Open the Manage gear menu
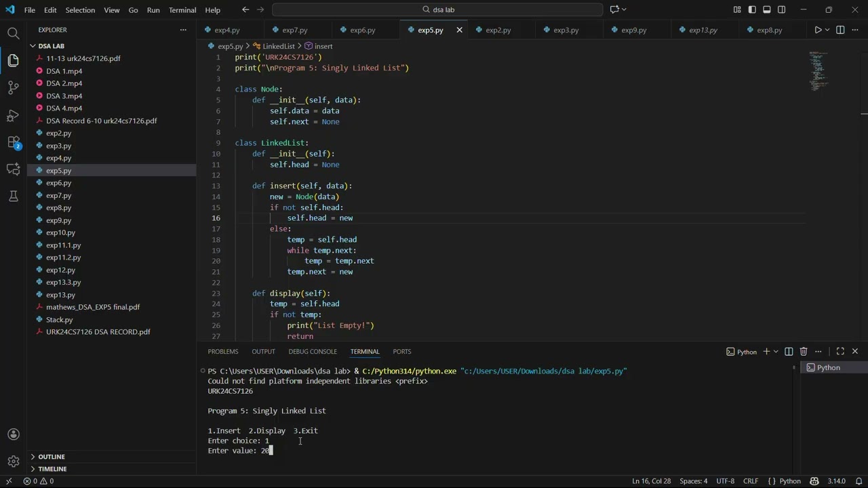This screenshot has width=868, height=488. click(x=13, y=462)
